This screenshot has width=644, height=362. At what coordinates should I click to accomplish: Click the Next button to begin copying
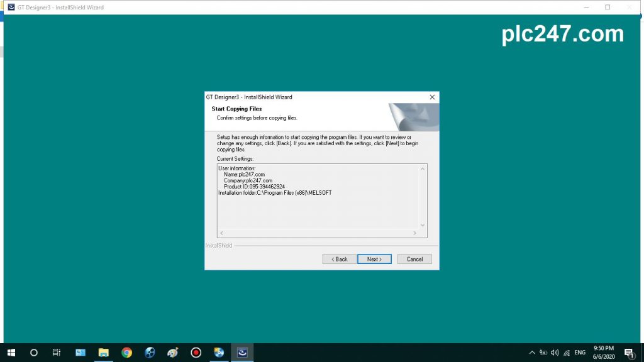[x=374, y=259]
